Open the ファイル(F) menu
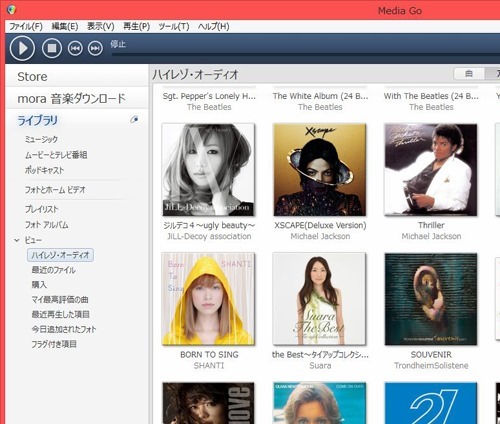This screenshot has width=500, height=424. pos(26,26)
